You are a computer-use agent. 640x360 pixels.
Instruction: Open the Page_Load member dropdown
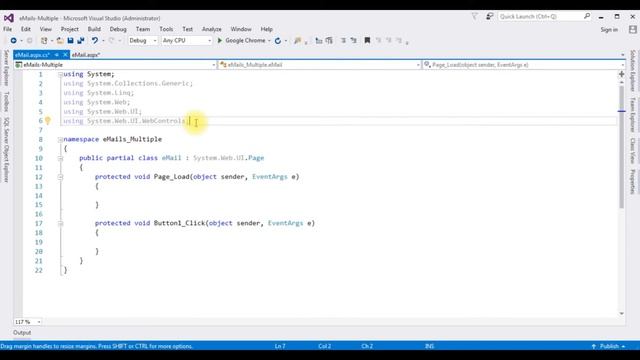pos(524,64)
